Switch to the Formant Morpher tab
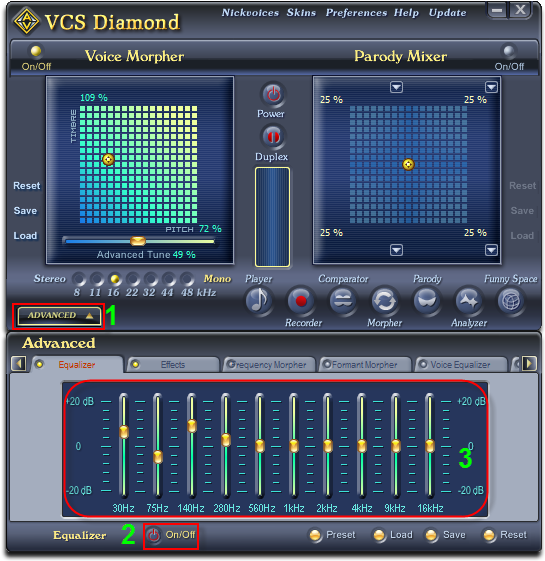Viewport: 545px width, 561px height. point(364,365)
